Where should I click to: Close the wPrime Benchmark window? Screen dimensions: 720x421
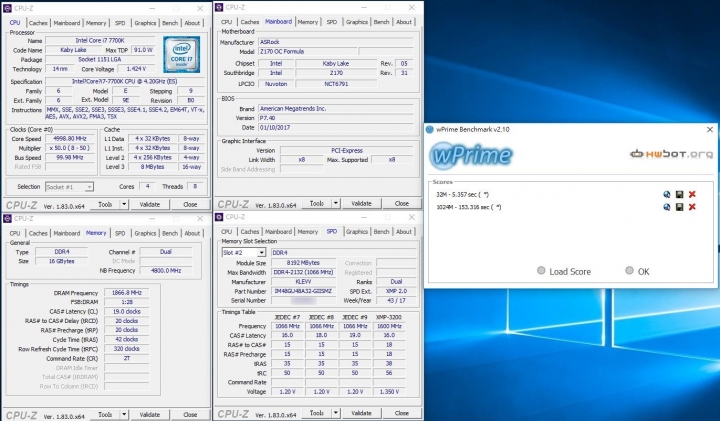point(709,129)
